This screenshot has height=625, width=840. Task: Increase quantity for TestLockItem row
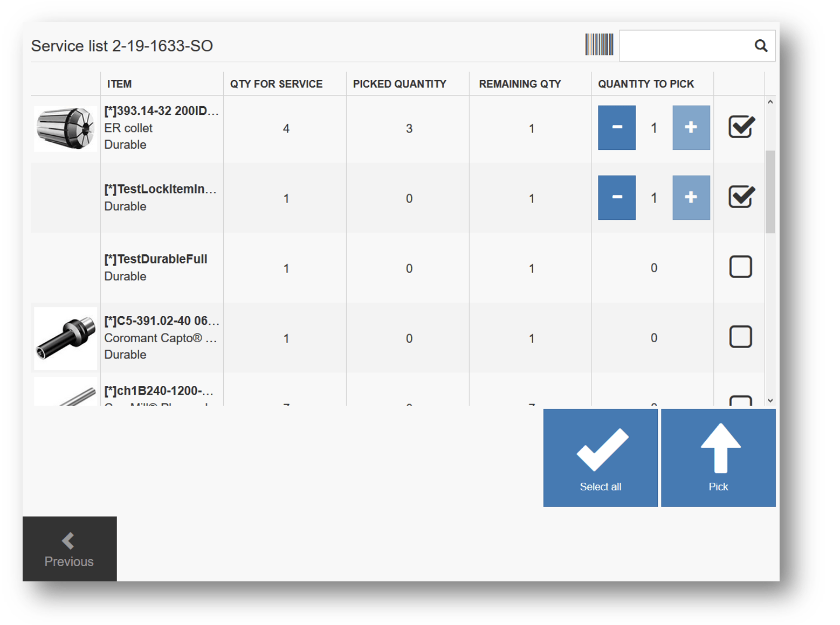[691, 198]
